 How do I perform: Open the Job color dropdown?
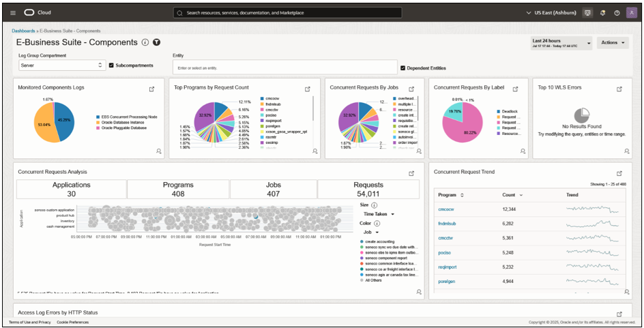(371, 233)
